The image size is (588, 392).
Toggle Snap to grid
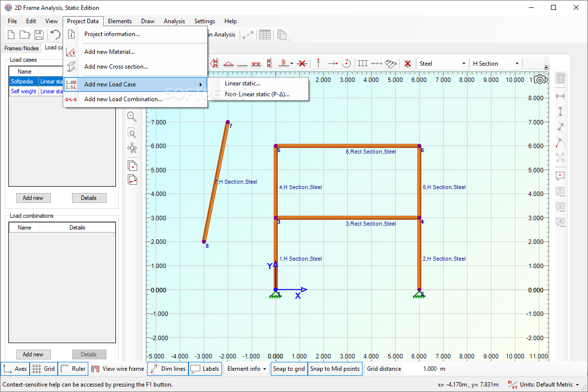pos(289,369)
